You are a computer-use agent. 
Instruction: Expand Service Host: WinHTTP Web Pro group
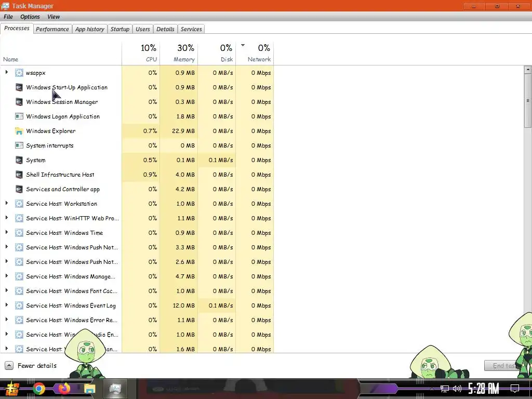point(6,218)
